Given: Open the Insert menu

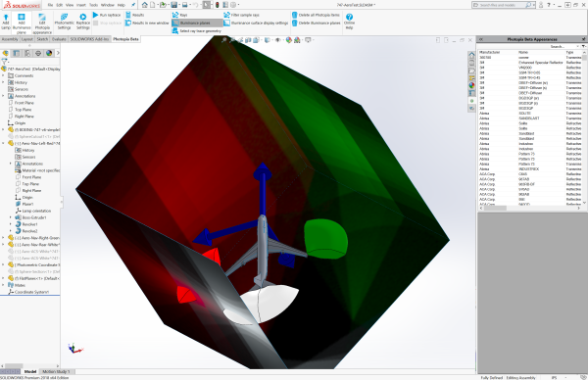Looking at the screenshot, I should [x=81, y=5].
